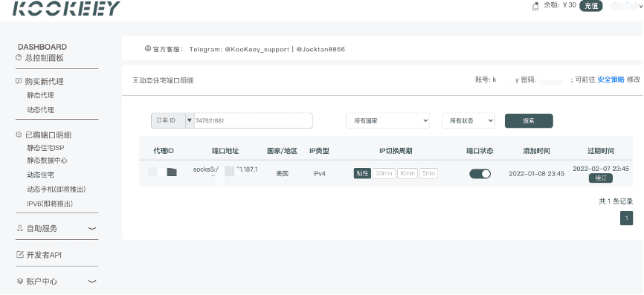The height and width of the screenshot is (295, 644).
Task: Toggle the 端口状态 port switch
Action: pyautogui.click(x=480, y=174)
